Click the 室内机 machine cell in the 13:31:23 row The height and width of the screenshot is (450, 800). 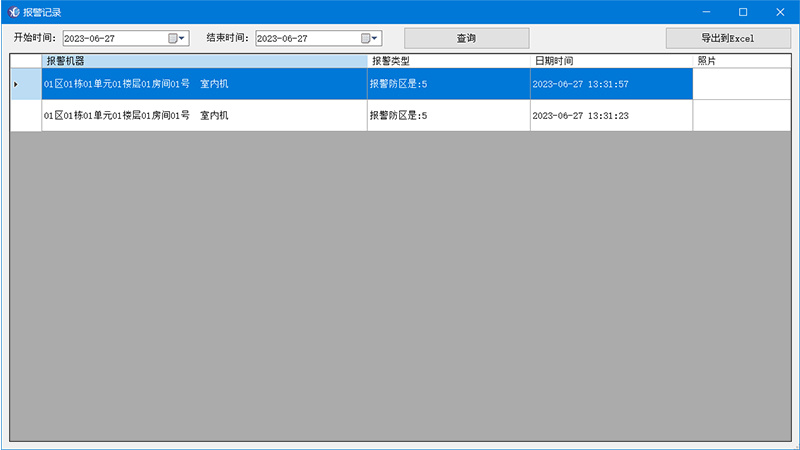(x=204, y=115)
